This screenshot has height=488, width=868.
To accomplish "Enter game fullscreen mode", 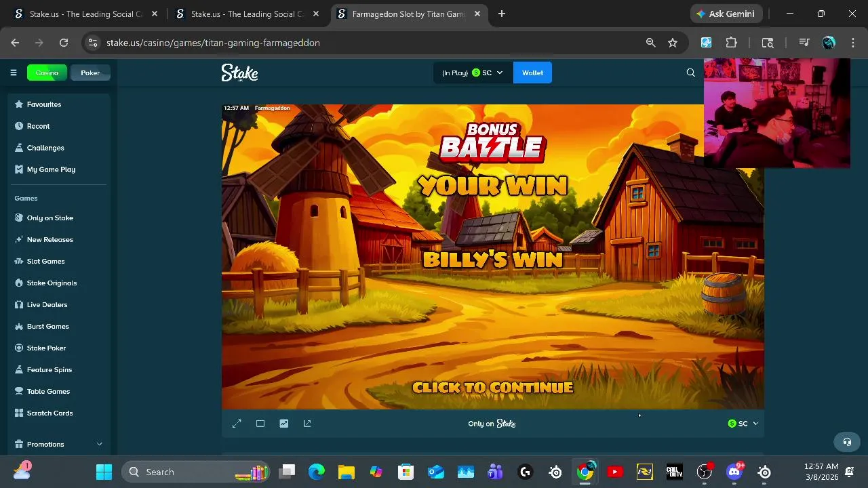I will [x=237, y=424].
